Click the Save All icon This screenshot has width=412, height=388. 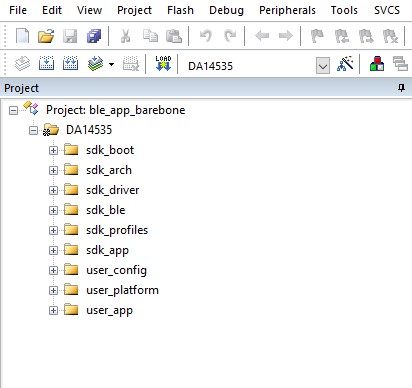(94, 36)
